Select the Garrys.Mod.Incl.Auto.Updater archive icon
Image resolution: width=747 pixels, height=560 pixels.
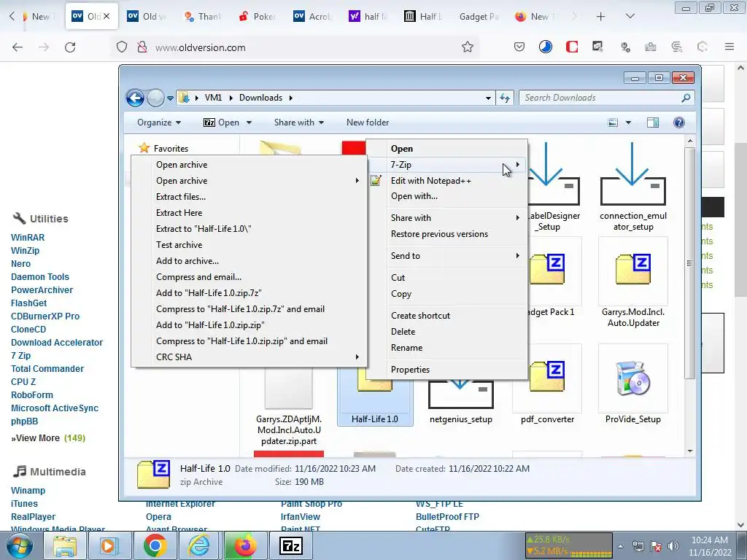(x=632, y=269)
